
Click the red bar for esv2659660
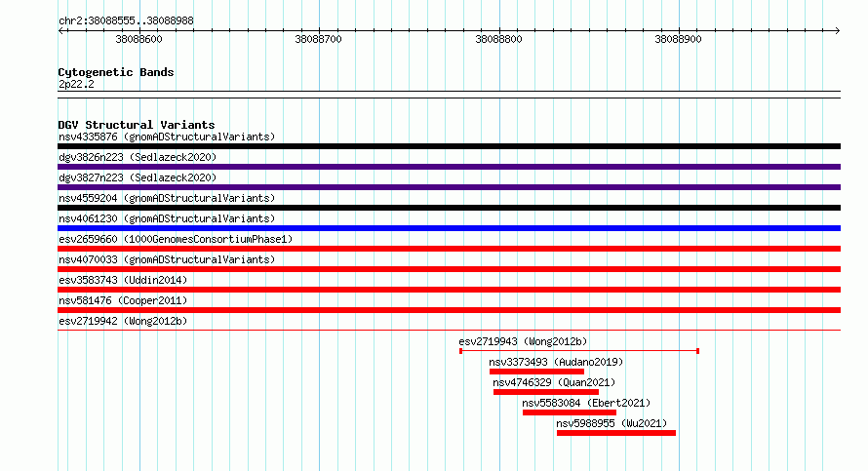click(449, 249)
